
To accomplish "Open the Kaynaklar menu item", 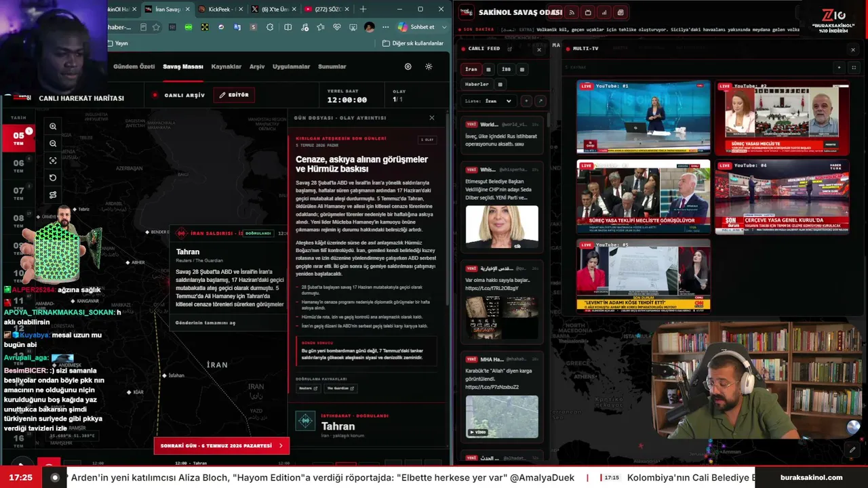I will pyautogui.click(x=226, y=66).
